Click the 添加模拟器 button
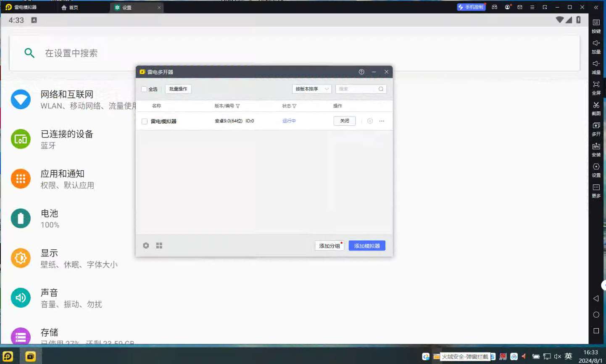Image resolution: width=606 pixels, height=364 pixels. coord(366,246)
